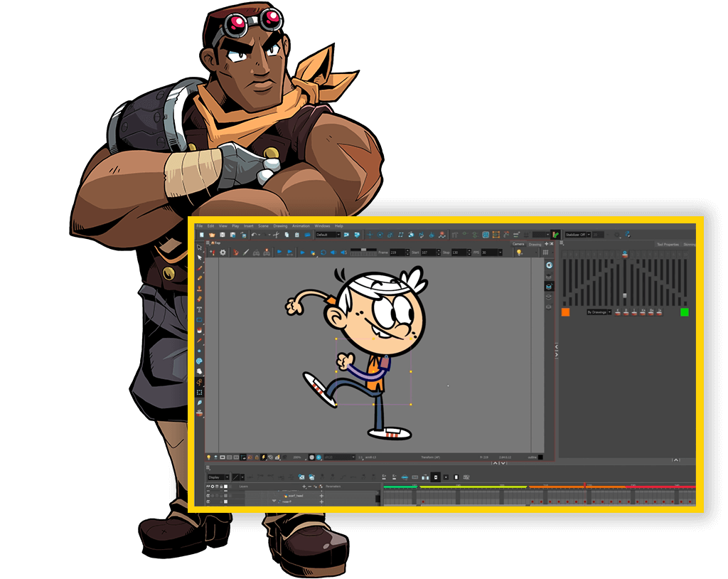This screenshot has height=579, width=728.
Task: Select the red Brush tool
Action: (x=200, y=268)
